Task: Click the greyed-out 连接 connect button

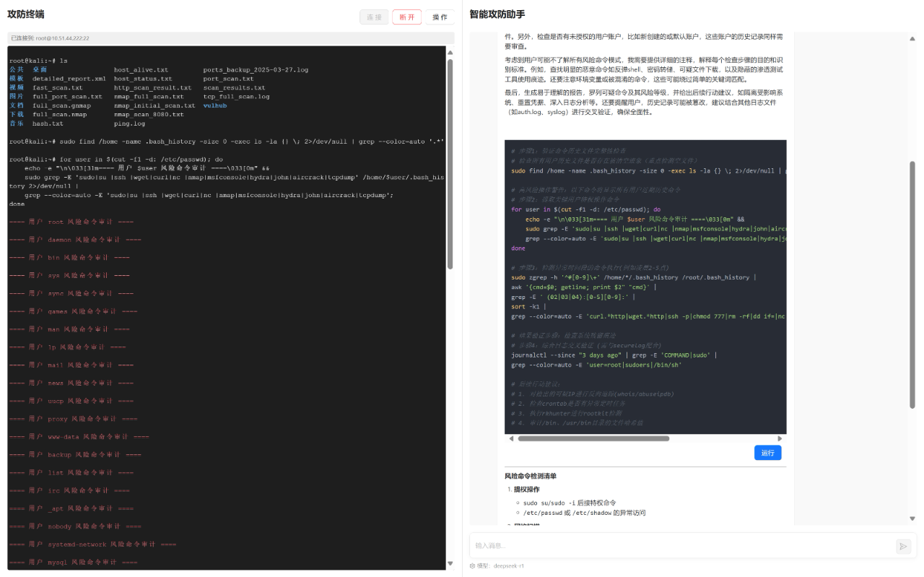Action: tap(374, 17)
